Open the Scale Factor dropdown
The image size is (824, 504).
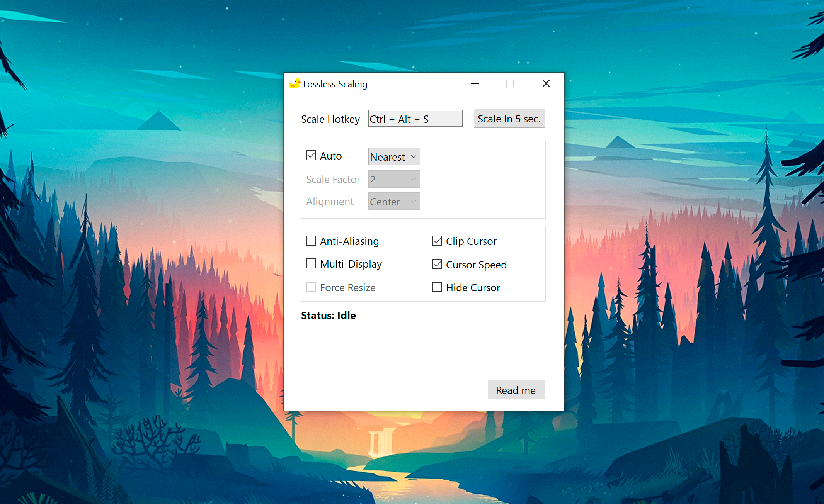click(x=393, y=179)
